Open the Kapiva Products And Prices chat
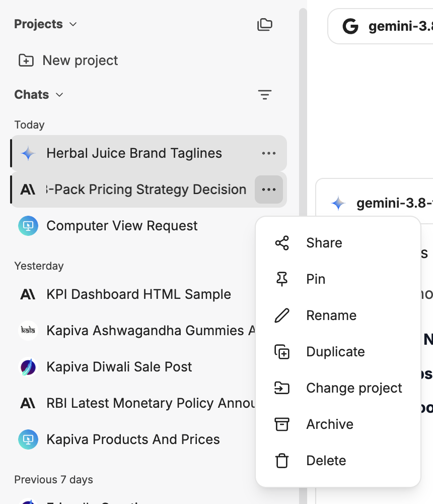This screenshot has height=504, width=433. click(133, 439)
